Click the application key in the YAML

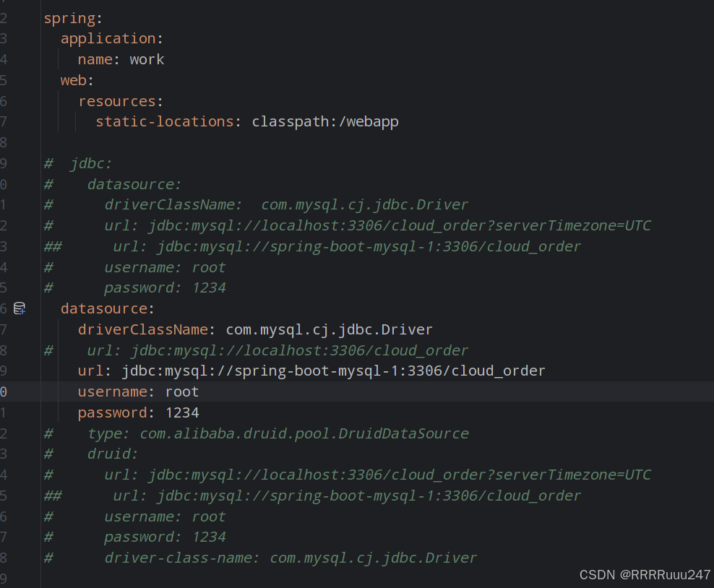110,38
